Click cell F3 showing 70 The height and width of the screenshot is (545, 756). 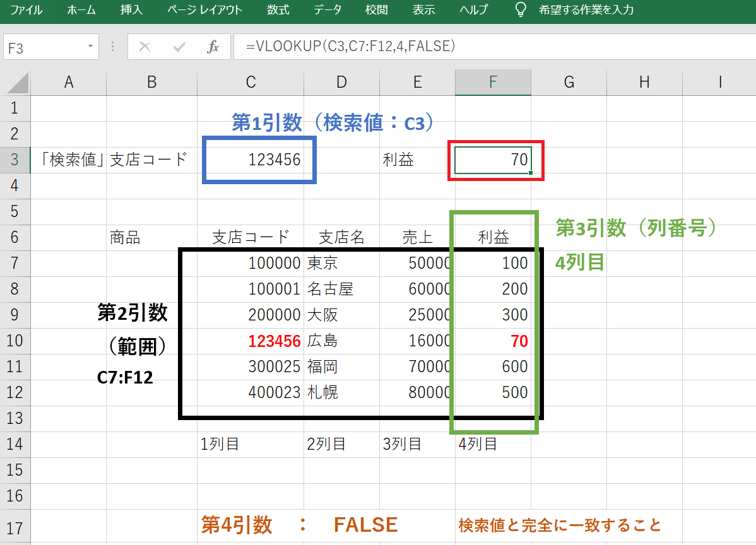point(493,160)
